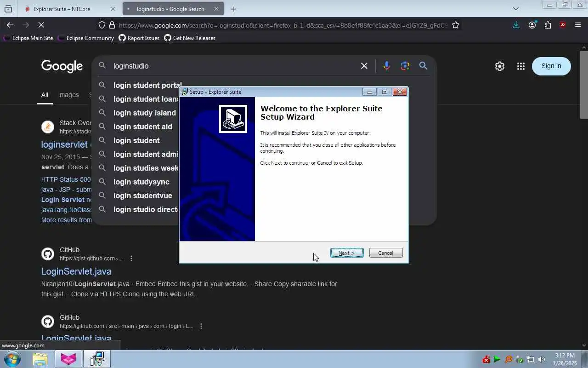
Task: Open More results from link
Action: [x=67, y=220]
